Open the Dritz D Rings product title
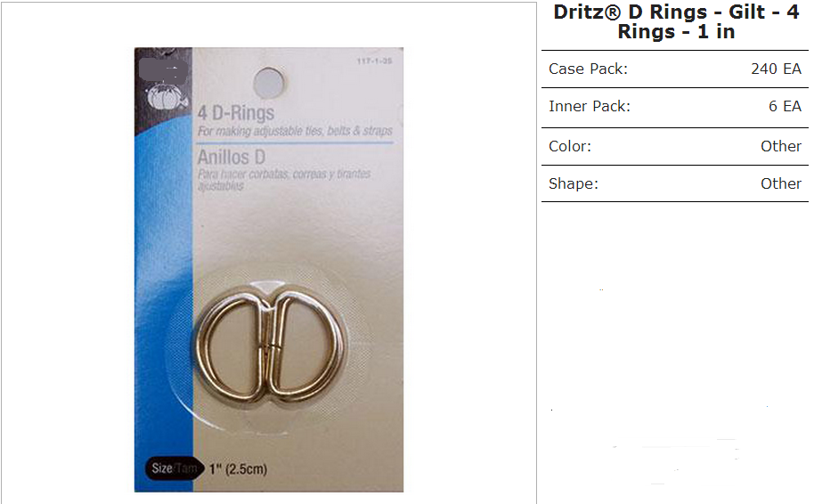Viewport: 814px width, 504px height. 676,21
